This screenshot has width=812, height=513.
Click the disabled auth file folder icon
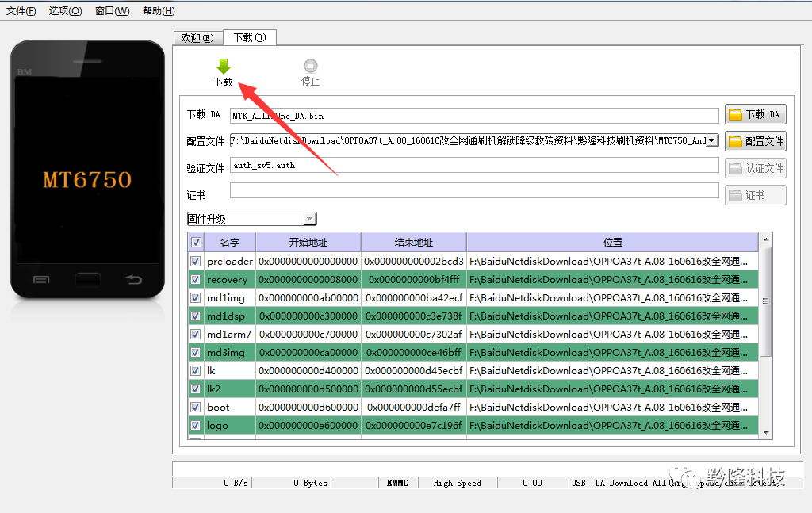coord(735,168)
